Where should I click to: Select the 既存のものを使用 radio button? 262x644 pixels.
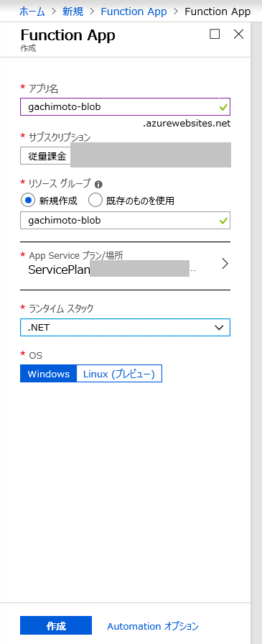click(x=95, y=201)
